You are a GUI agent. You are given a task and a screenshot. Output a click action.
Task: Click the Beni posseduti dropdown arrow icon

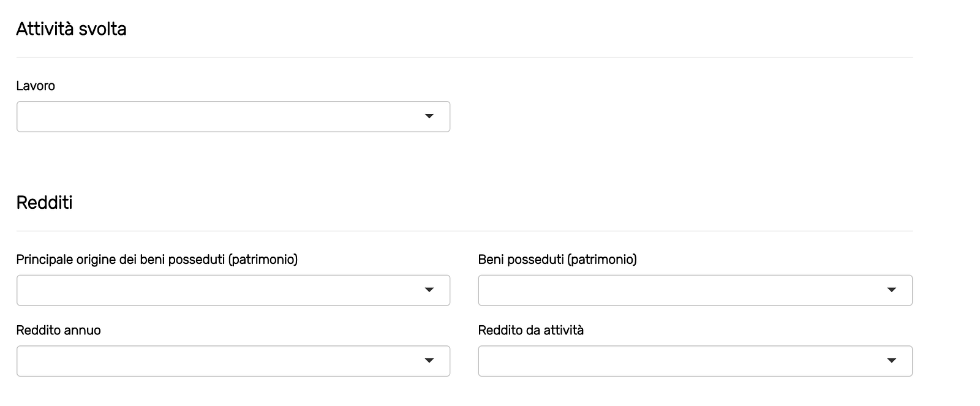(x=892, y=290)
